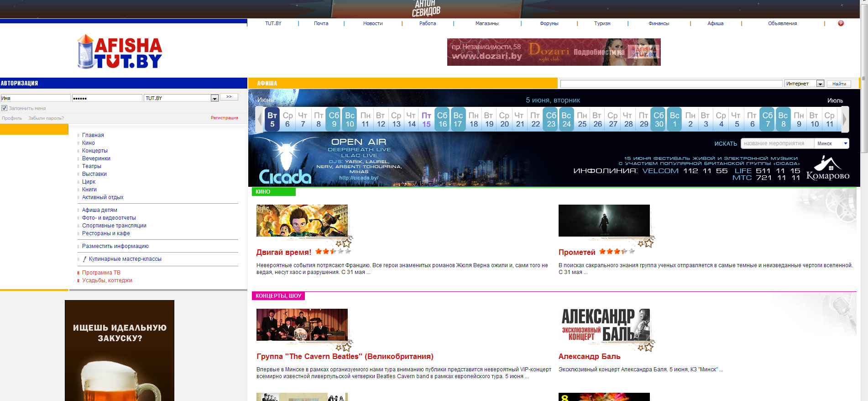This screenshot has width=868, height=401.
Task: Submit login with the >> button
Action: coord(229,97)
